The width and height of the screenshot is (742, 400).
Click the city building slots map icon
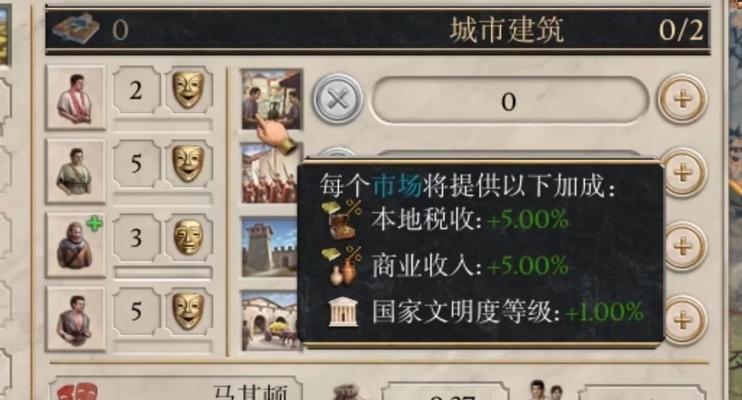(75, 27)
